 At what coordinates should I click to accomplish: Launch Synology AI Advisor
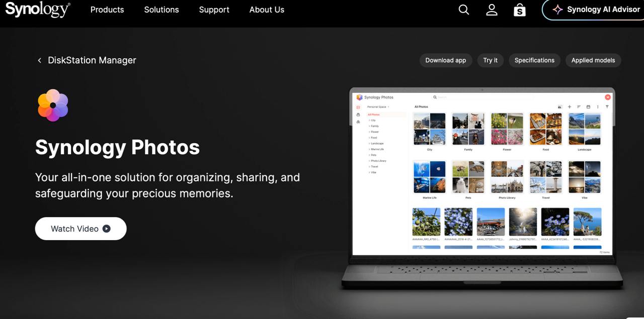point(594,10)
